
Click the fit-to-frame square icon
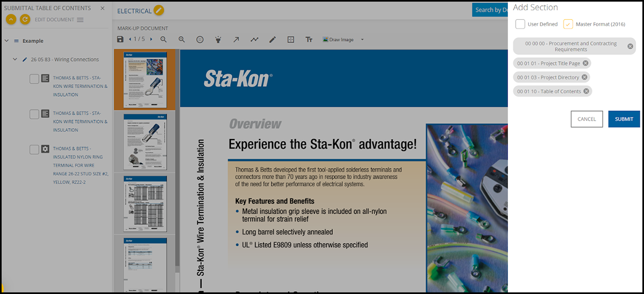pyautogui.click(x=291, y=39)
